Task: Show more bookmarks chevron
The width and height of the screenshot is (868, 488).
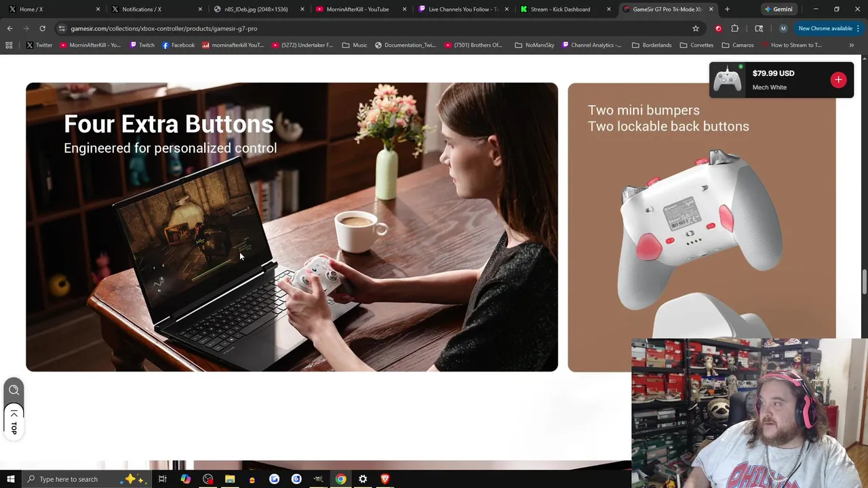Action: (x=851, y=45)
